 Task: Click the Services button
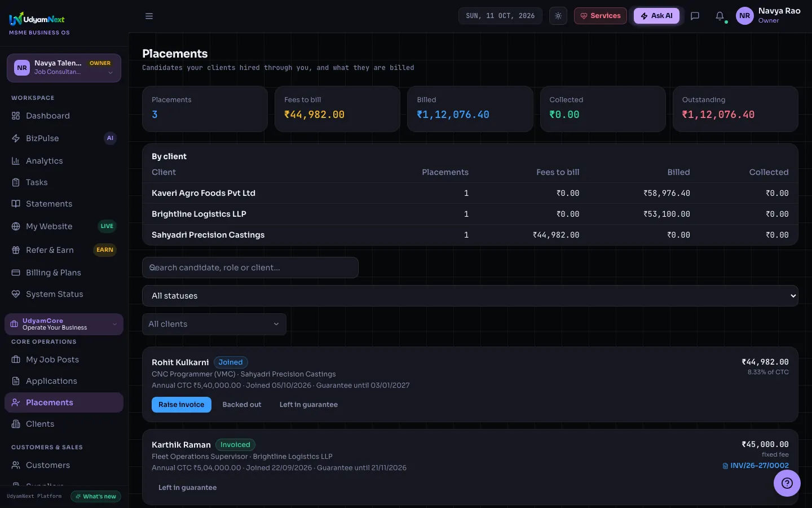coord(601,16)
